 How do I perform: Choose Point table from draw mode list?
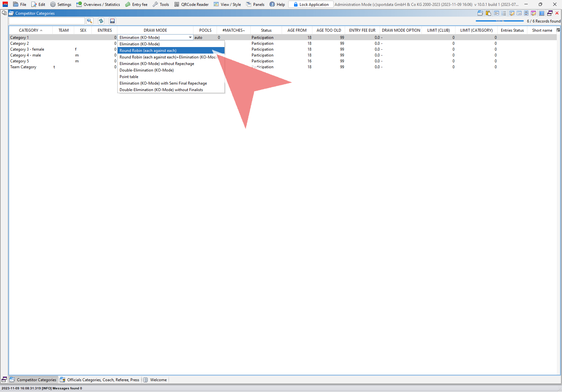click(x=129, y=77)
